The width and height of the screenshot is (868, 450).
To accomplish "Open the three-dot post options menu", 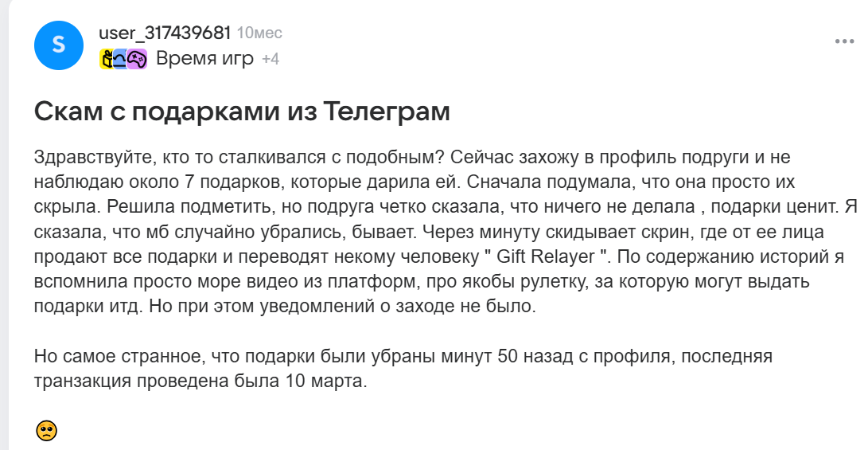I will [x=844, y=41].
